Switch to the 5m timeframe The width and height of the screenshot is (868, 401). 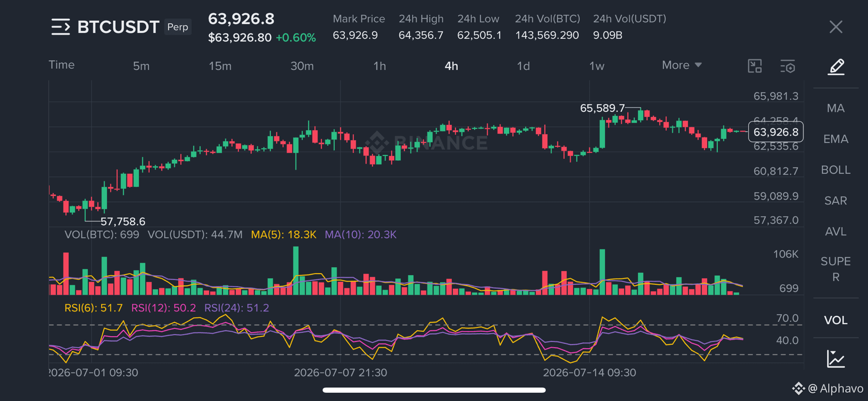pyautogui.click(x=141, y=66)
